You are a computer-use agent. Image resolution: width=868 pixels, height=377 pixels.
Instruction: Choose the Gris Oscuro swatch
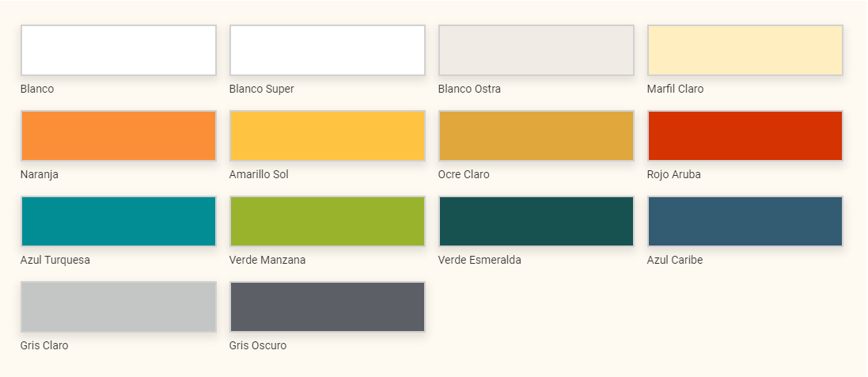(x=327, y=307)
